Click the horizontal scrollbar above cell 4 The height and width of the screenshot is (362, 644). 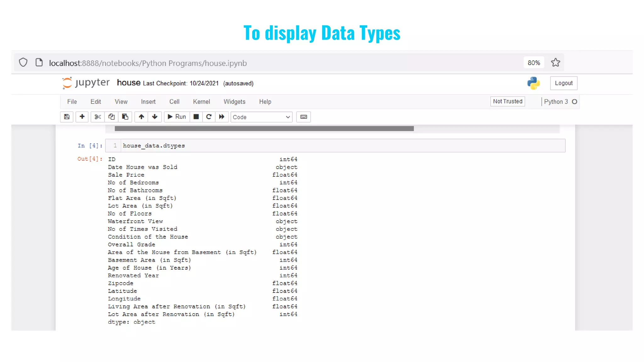pos(264,129)
